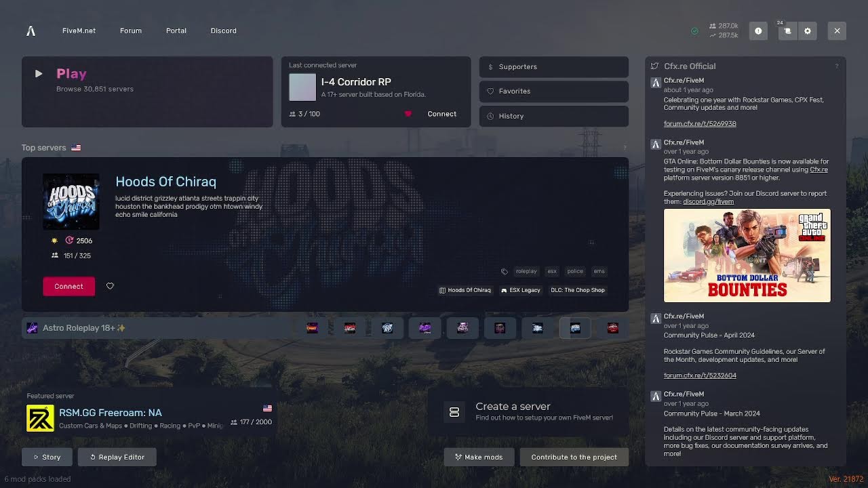This screenshot has width=868, height=488.
Task: Click the ems tag chip
Action: click(x=599, y=271)
